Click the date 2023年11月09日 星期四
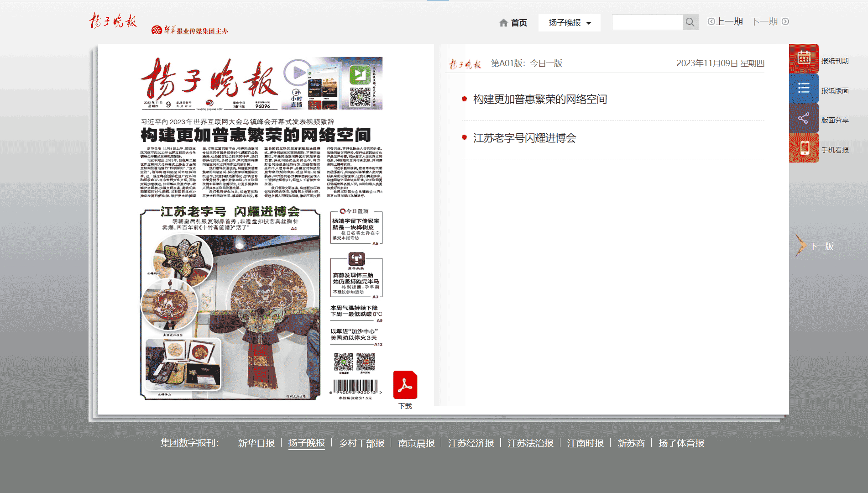 720,63
